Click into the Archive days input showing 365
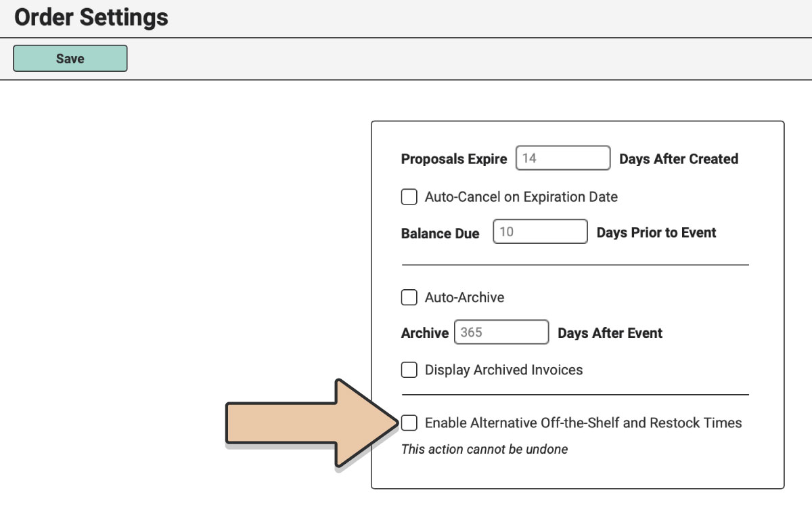Image resolution: width=812 pixels, height=516 pixels. tap(501, 332)
